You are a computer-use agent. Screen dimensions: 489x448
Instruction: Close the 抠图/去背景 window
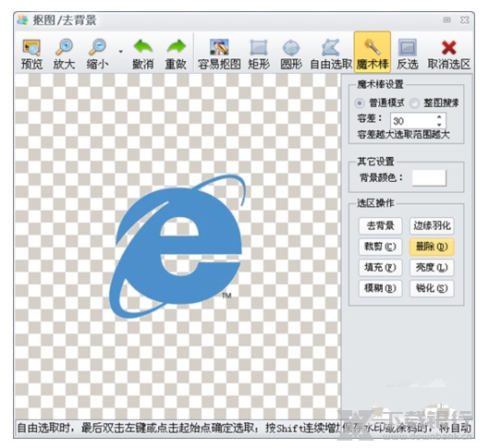tap(465, 20)
